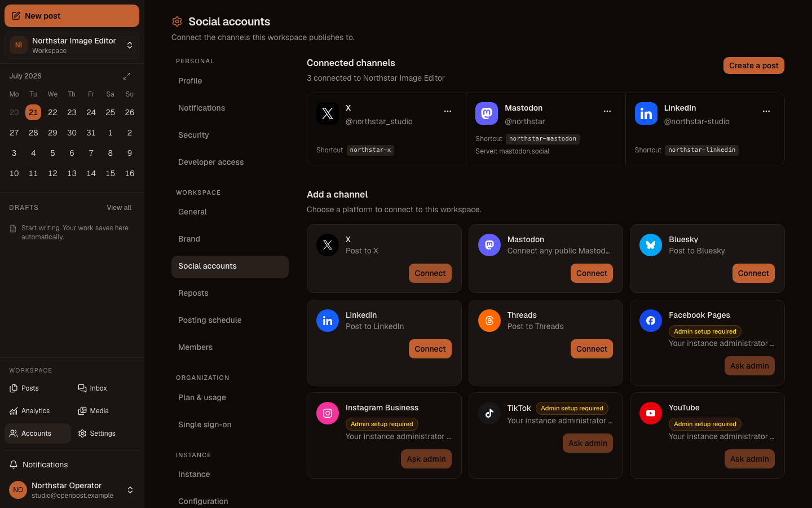Select July 21 in the calendar

tap(33, 112)
